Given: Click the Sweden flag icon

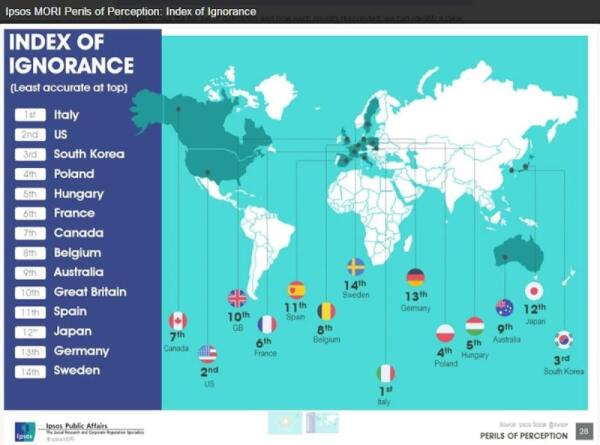Looking at the screenshot, I should pyautogui.click(x=356, y=266).
